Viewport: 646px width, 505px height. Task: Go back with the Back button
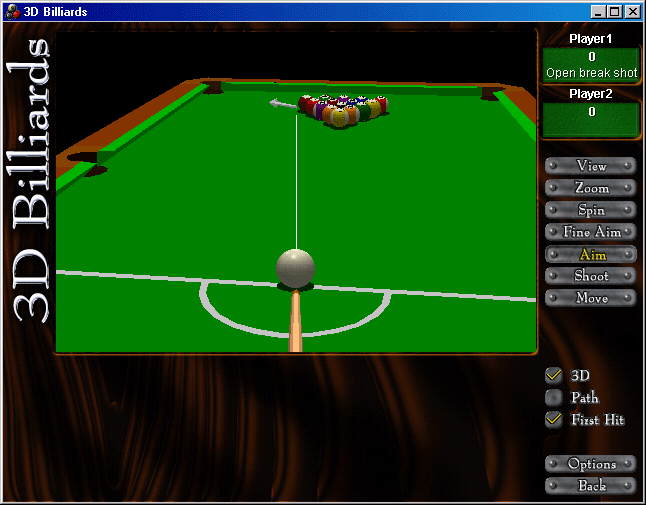[591, 486]
